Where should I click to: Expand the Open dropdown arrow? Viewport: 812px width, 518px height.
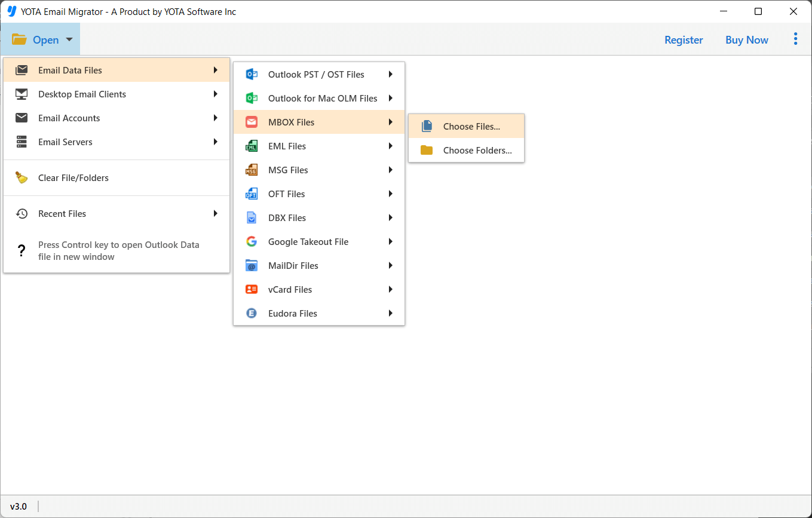(x=69, y=39)
